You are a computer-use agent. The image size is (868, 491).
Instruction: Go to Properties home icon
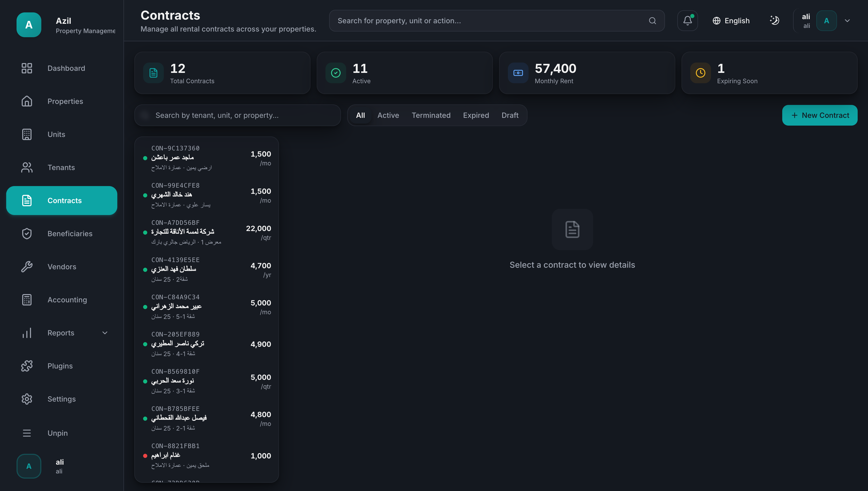tap(27, 101)
